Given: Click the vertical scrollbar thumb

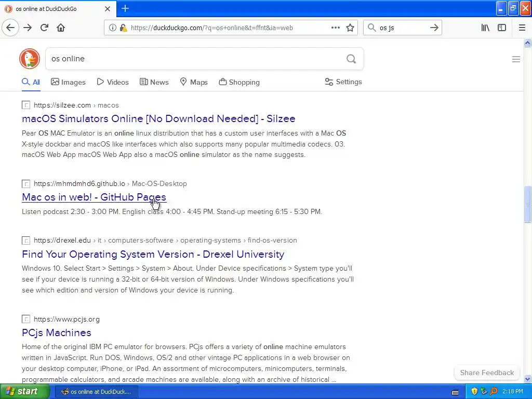Looking at the screenshot, I should [527, 204].
